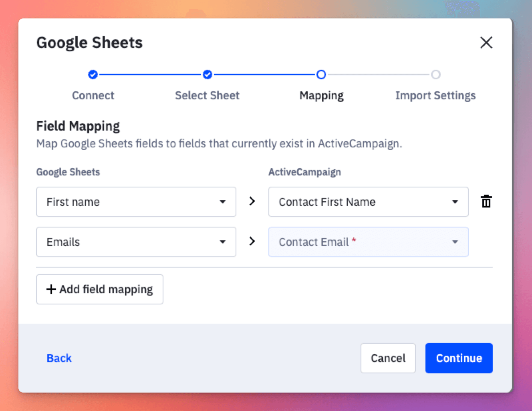The height and width of the screenshot is (411, 532).
Task: Click the arrow between First name and Contact First Name
Action: (252, 202)
